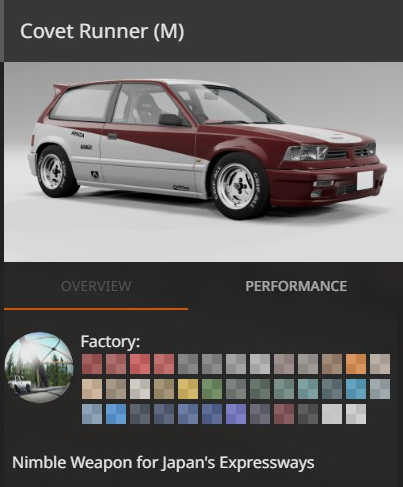Select the bright blue swatch in bottom row
The height and width of the screenshot is (487, 403).
[116, 414]
